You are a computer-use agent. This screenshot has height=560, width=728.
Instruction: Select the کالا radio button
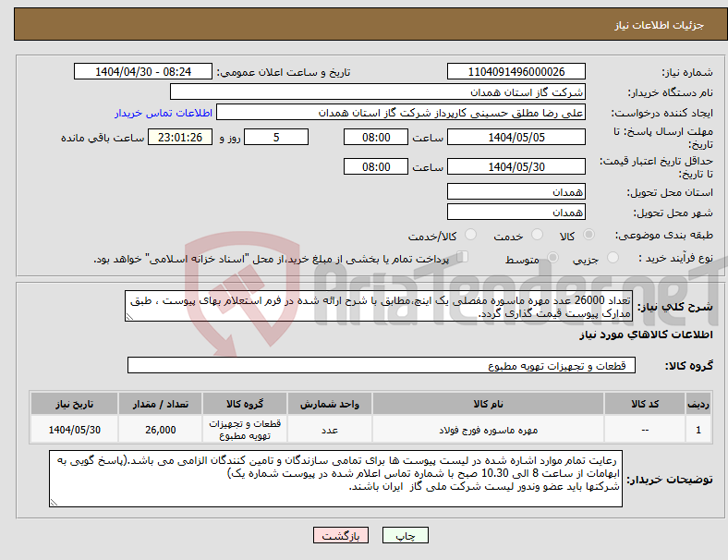point(588,235)
